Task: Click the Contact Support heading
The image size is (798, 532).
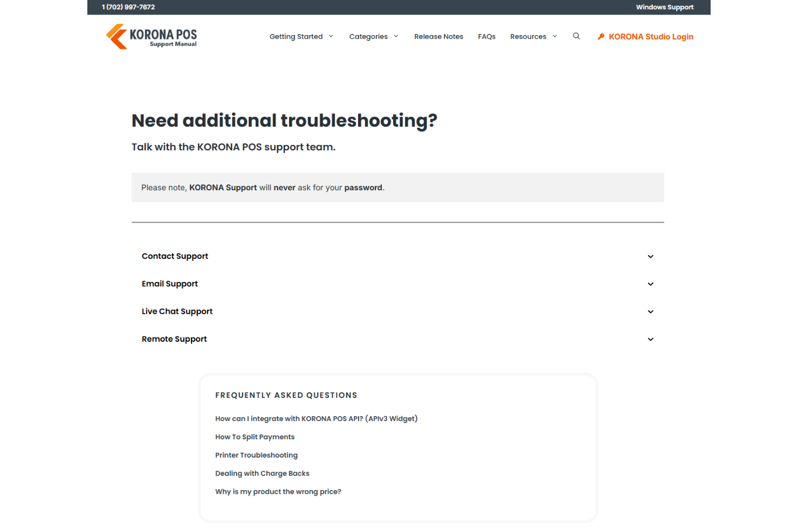Action: pyautogui.click(x=175, y=257)
